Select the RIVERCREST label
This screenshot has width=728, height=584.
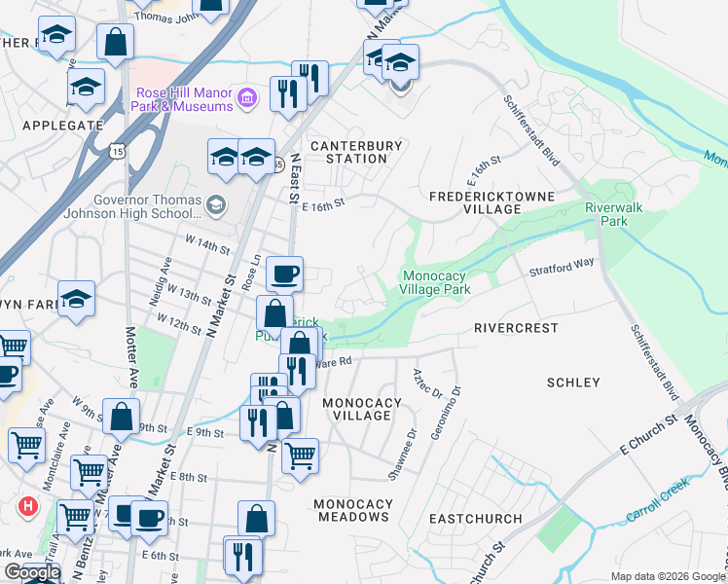[516, 328]
